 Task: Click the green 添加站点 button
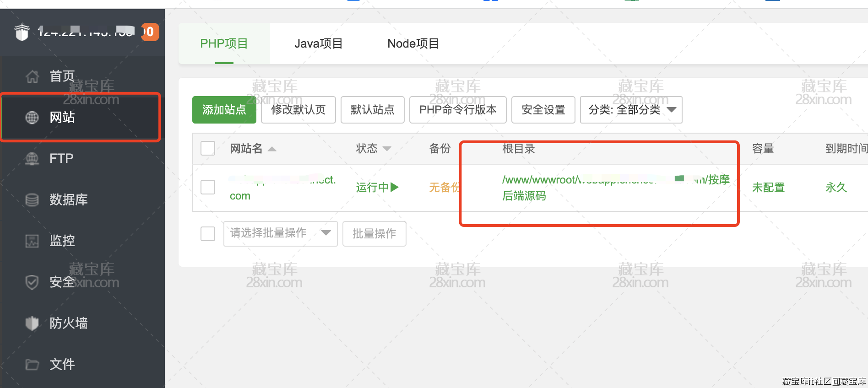(224, 110)
